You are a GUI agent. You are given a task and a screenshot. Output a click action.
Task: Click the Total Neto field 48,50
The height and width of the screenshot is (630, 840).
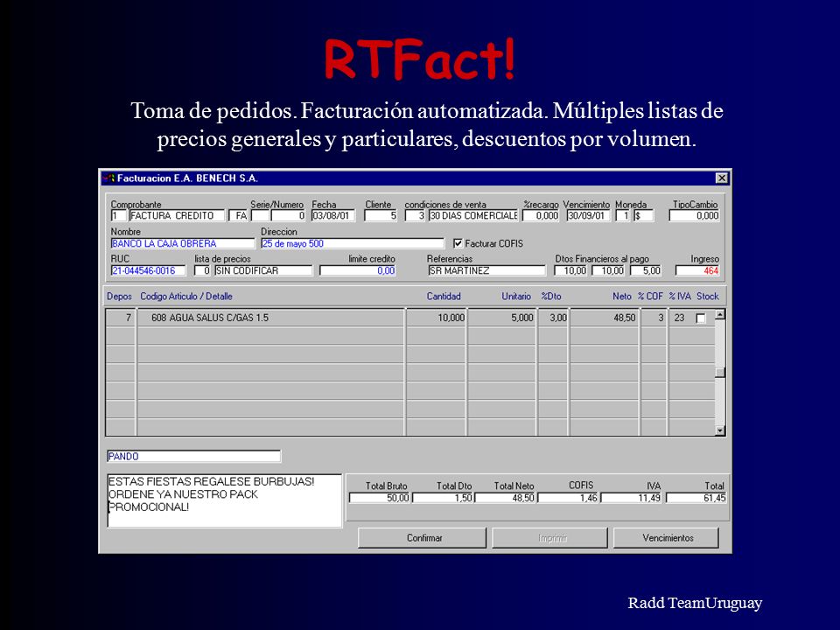(506, 498)
